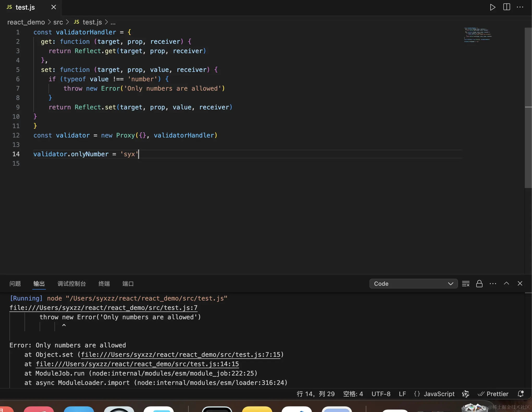
Task: Open editor more actions ellipsis
Action: coord(520,7)
